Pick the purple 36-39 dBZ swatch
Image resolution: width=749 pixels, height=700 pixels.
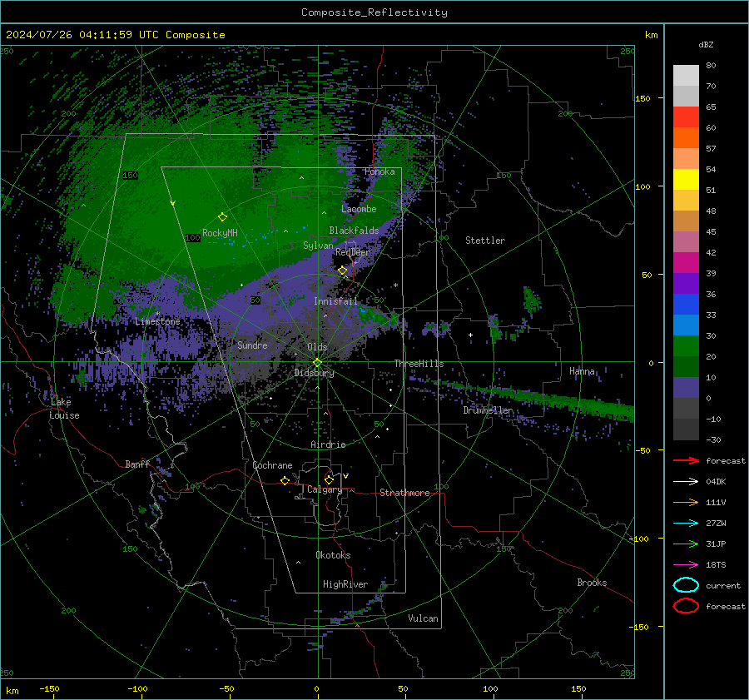[686, 284]
